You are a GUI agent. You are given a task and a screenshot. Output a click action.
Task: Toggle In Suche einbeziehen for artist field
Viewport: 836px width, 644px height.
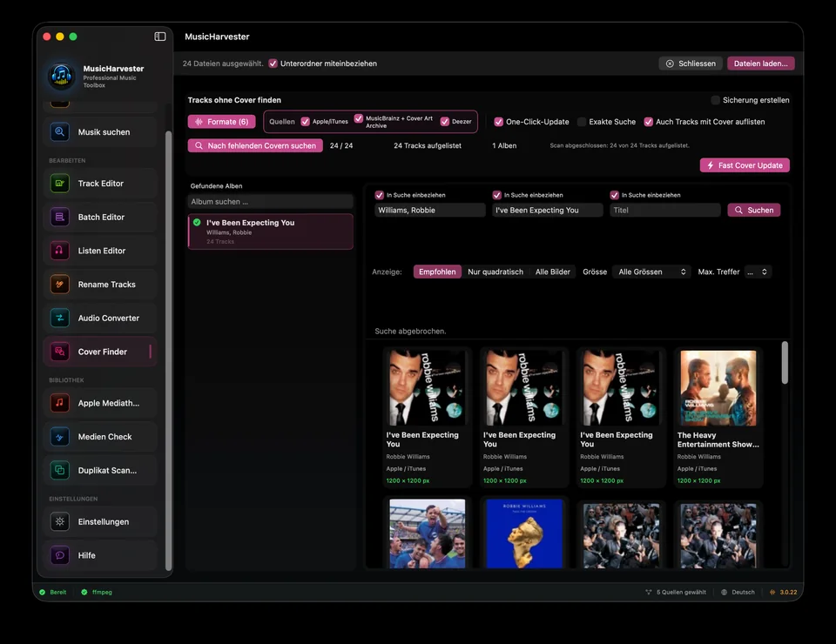point(380,195)
